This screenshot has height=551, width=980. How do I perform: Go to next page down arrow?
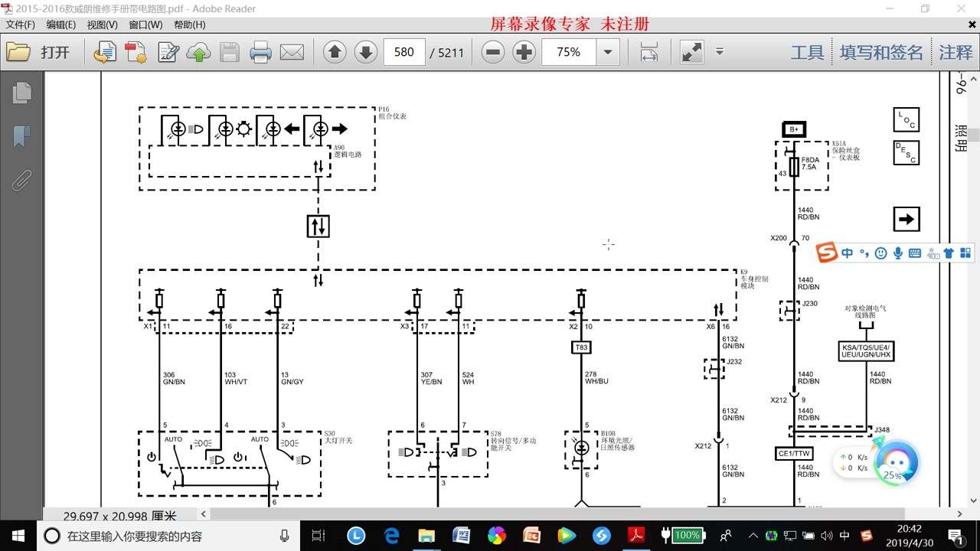point(366,52)
